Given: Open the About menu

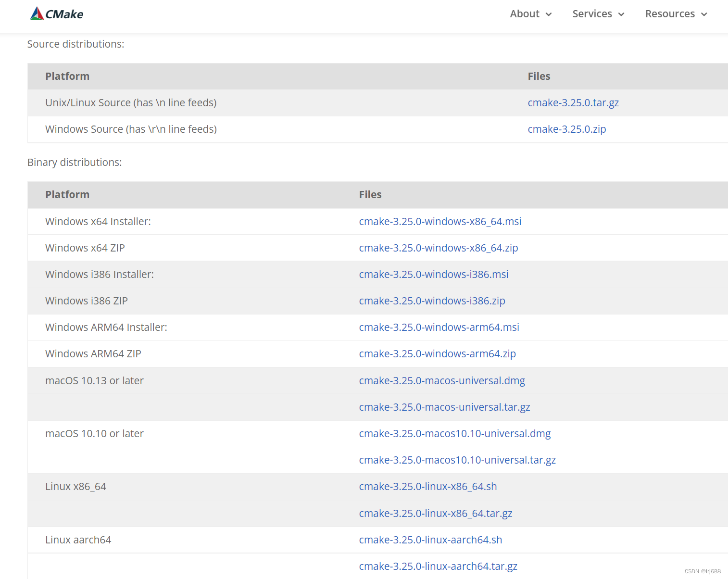Looking at the screenshot, I should [530, 14].
